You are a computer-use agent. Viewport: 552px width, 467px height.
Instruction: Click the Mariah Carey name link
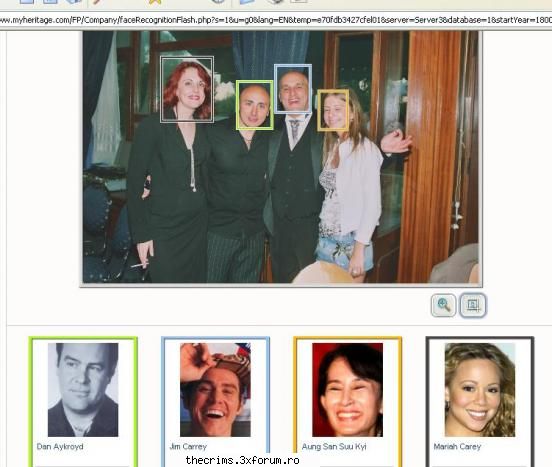coord(457,447)
